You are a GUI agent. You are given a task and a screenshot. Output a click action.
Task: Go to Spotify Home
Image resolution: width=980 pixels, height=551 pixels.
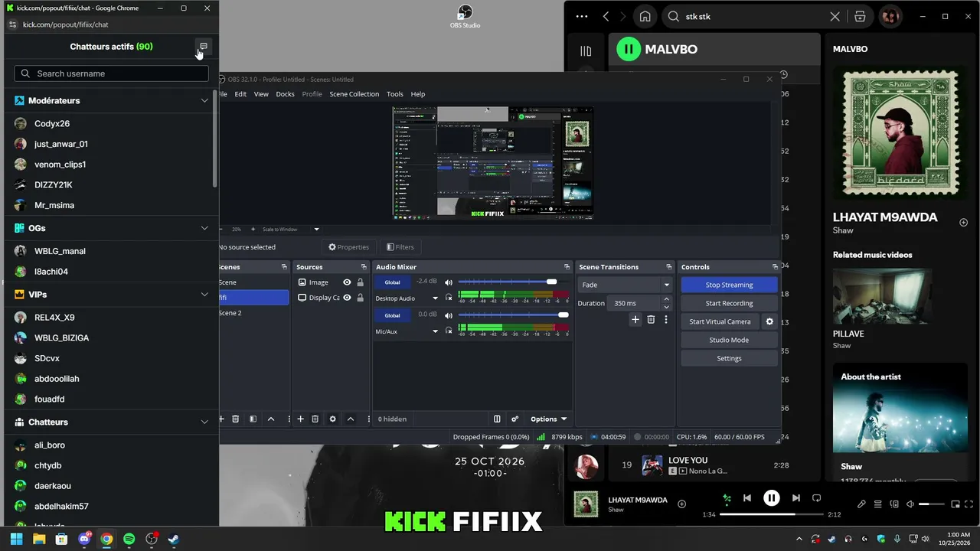645,17
